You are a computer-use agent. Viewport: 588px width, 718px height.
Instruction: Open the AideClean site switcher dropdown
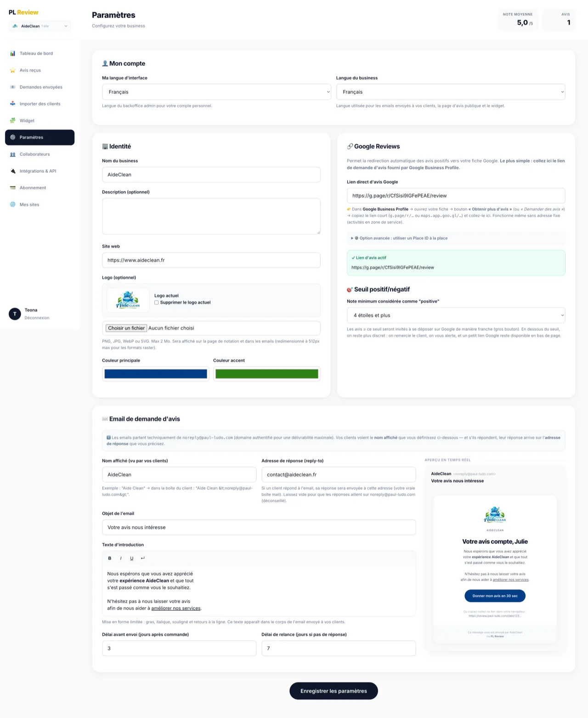[40, 26]
